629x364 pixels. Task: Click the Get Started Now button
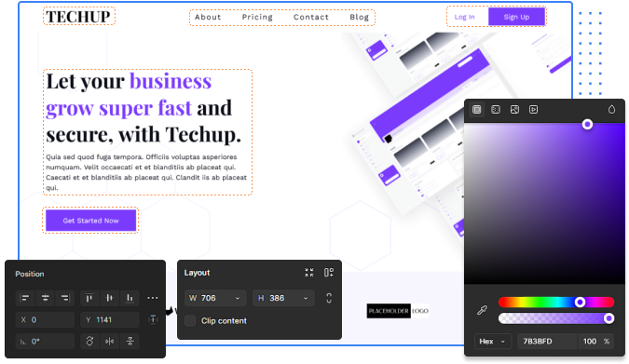90,221
